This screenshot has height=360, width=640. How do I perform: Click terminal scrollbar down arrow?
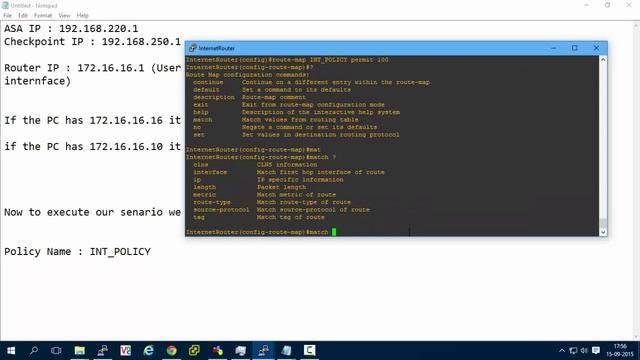[603, 232]
